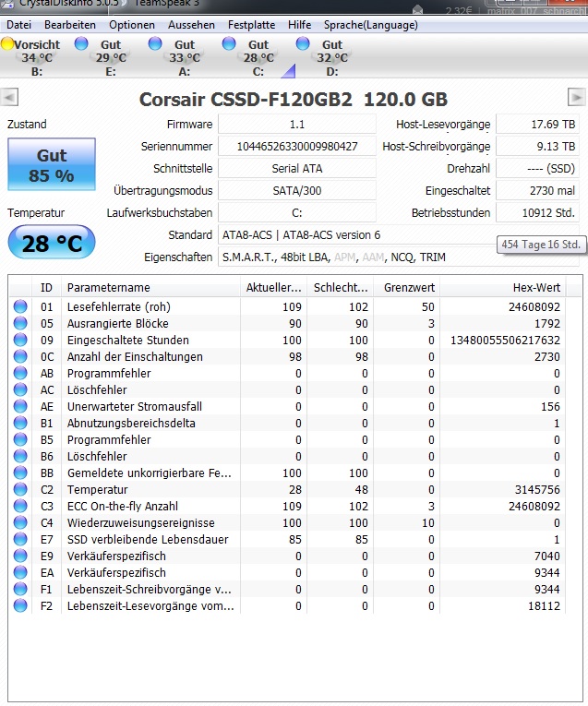The height and width of the screenshot is (706, 588).
Task: Click the yellow Vorsicht status icon
Action: point(7,43)
